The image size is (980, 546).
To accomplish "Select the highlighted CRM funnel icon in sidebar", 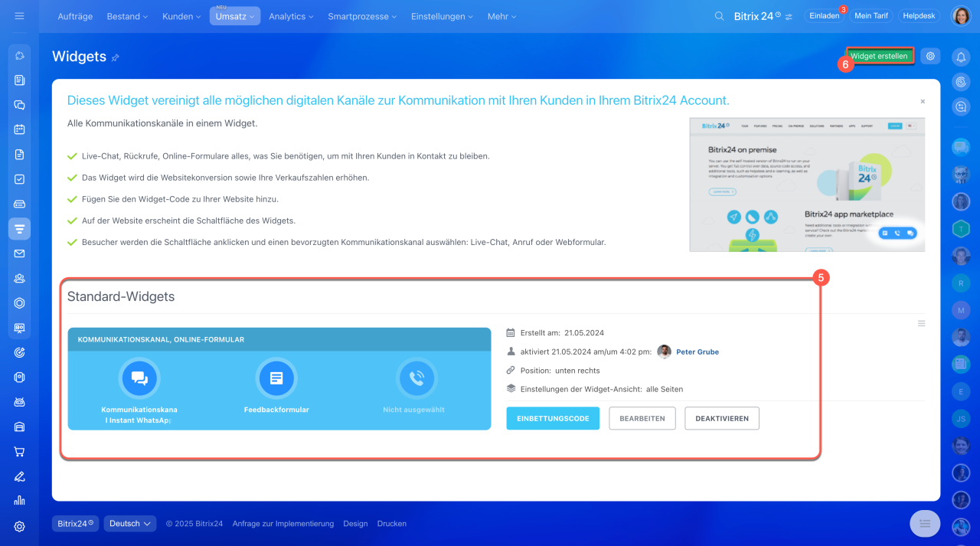I will 20,228.
